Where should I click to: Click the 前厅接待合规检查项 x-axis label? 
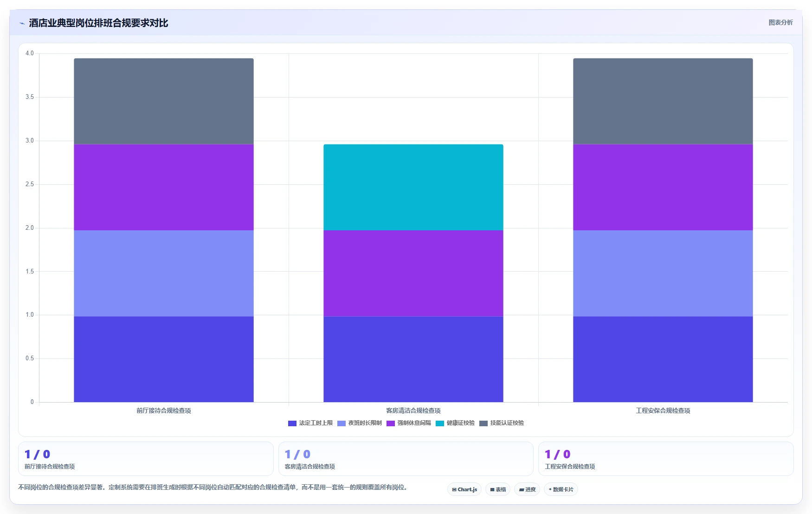coord(164,410)
